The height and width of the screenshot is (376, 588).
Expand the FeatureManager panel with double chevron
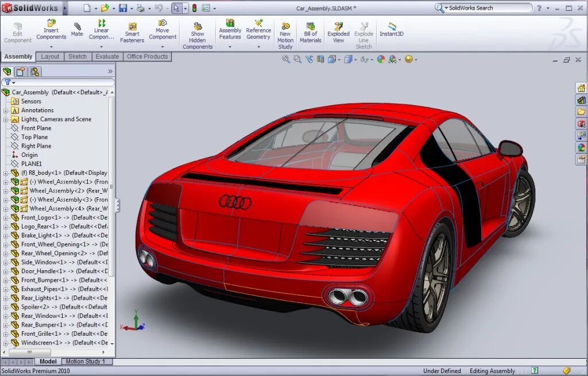pos(110,71)
